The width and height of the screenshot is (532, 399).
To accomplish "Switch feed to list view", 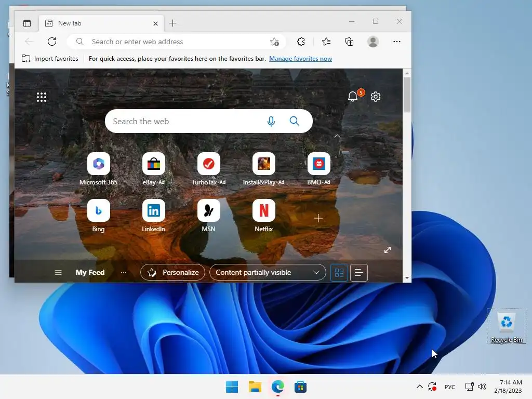I will pyautogui.click(x=358, y=272).
